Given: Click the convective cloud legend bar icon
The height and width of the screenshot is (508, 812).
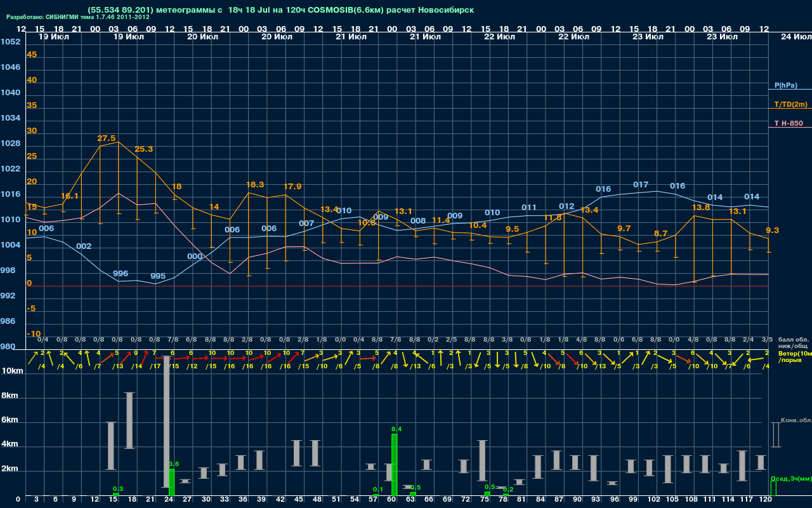Looking at the screenshot, I should [x=775, y=435].
